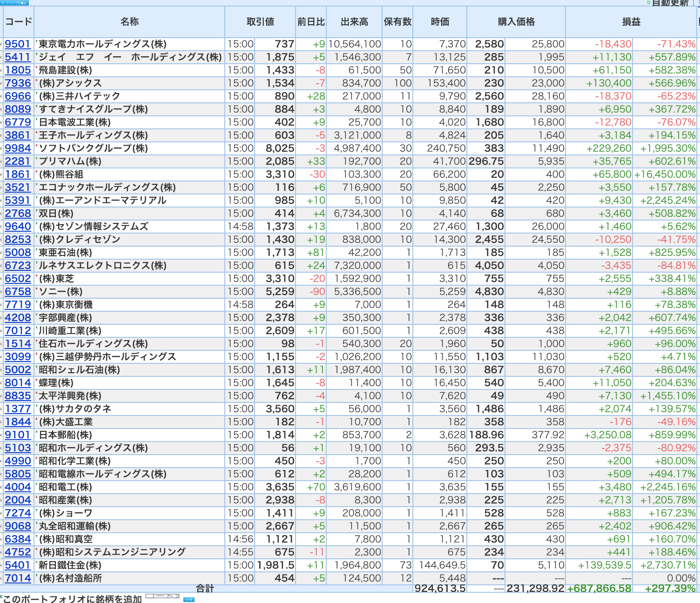The image size is (700, 603).
Task: Click the total profit +687,866.58
Action: pos(599,589)
